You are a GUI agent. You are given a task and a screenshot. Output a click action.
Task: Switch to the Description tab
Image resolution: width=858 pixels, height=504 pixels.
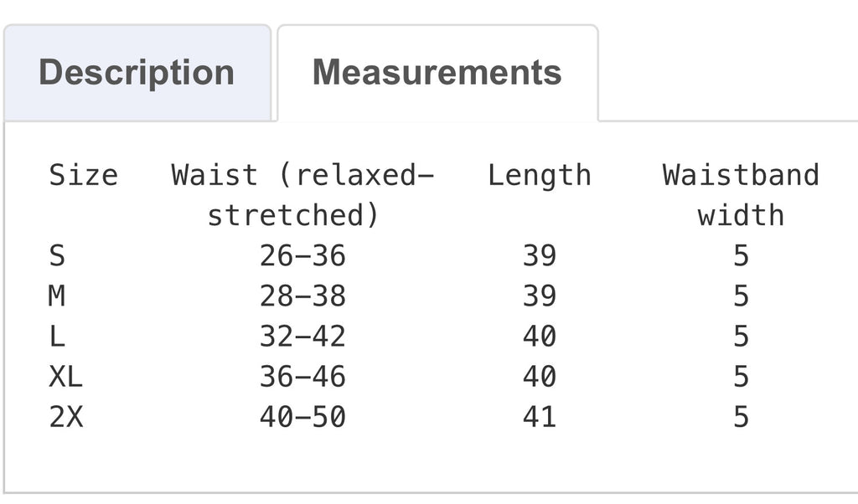point(137,73)
